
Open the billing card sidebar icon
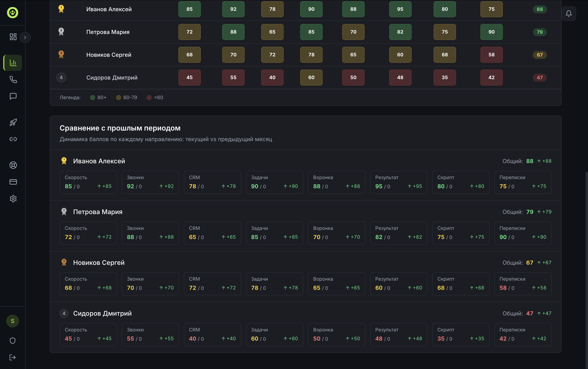pyautogui.click(x=13, y=182)
